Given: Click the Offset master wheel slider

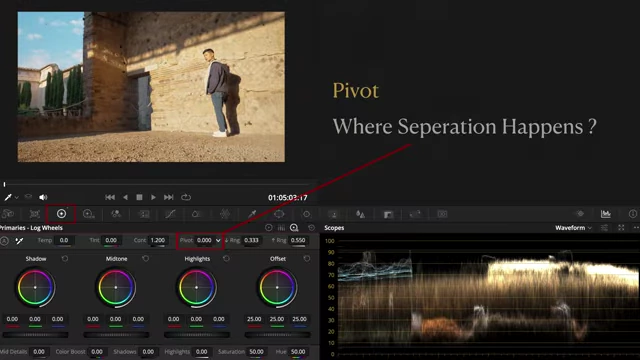Looking at the screenshot, I should point(277,335).
